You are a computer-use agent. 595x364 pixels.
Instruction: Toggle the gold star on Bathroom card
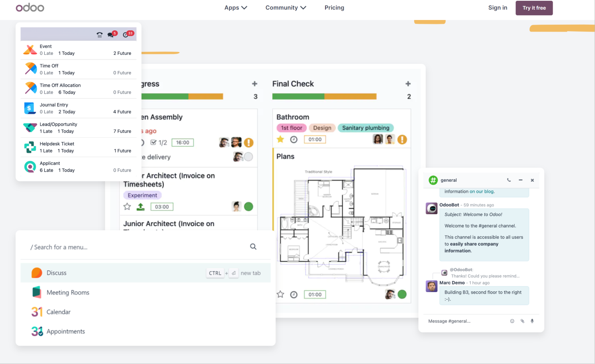pos(280,139)
